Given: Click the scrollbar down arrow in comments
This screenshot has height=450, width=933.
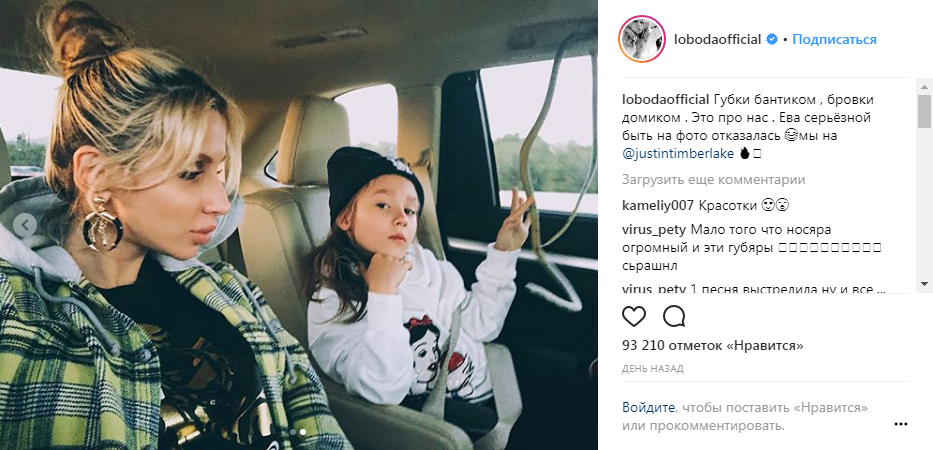Looking at the screenshot, I should pyautogui.click(x=923, y=284).
